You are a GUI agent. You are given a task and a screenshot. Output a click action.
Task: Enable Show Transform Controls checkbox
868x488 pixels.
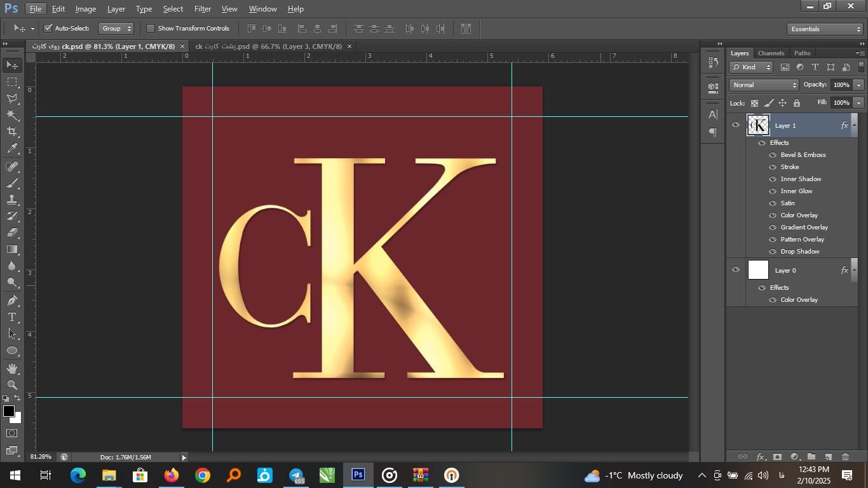coord(151,28)
